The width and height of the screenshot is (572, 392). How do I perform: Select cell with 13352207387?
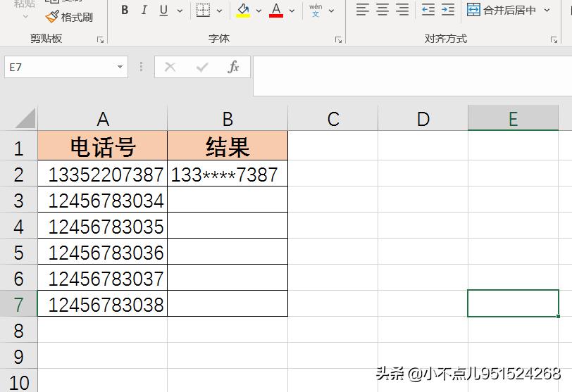coord(103,174)
